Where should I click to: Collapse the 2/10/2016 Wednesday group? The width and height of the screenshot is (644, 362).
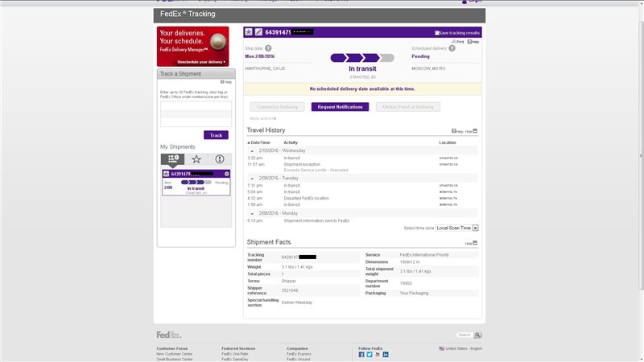pos(251,150)
